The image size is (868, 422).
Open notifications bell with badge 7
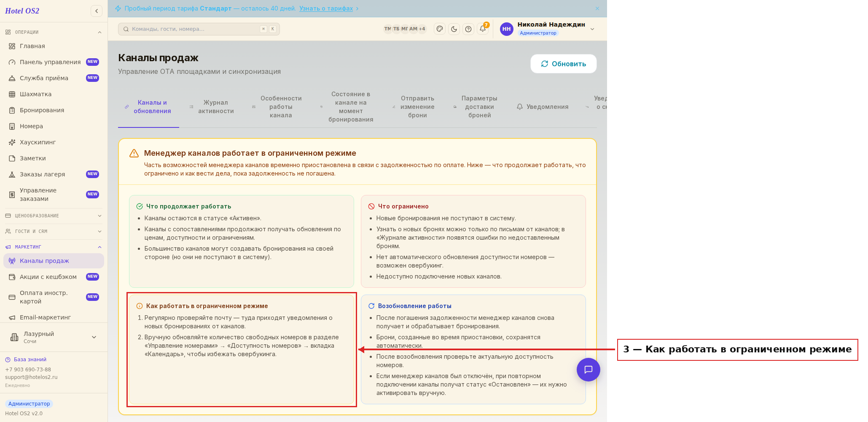483,29
